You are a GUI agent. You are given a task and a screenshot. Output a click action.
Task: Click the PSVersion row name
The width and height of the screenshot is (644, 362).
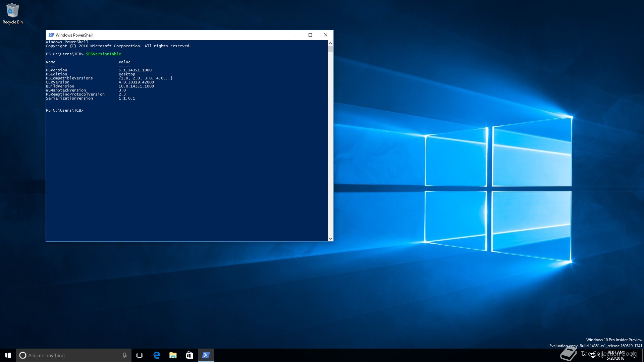(x=56, y=70)
